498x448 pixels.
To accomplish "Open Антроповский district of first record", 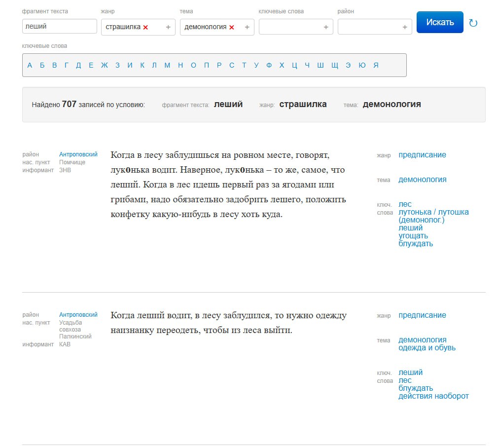I will [x=78, y=154].
